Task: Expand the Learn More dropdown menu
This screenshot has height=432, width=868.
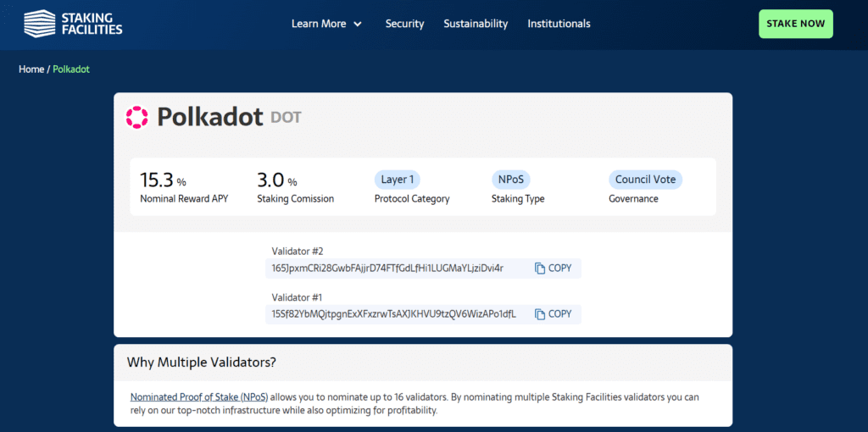Action: 326,24
